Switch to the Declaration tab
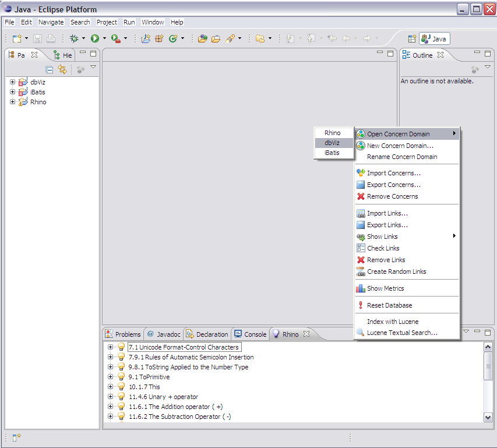The image size is (497, 448). click(207, 334)
